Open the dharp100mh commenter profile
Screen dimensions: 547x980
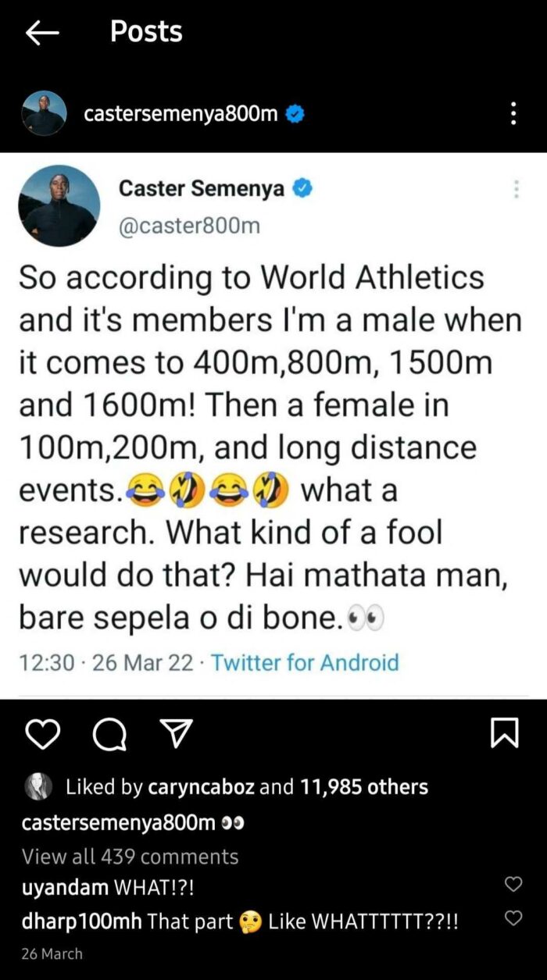tap(81, 921)
